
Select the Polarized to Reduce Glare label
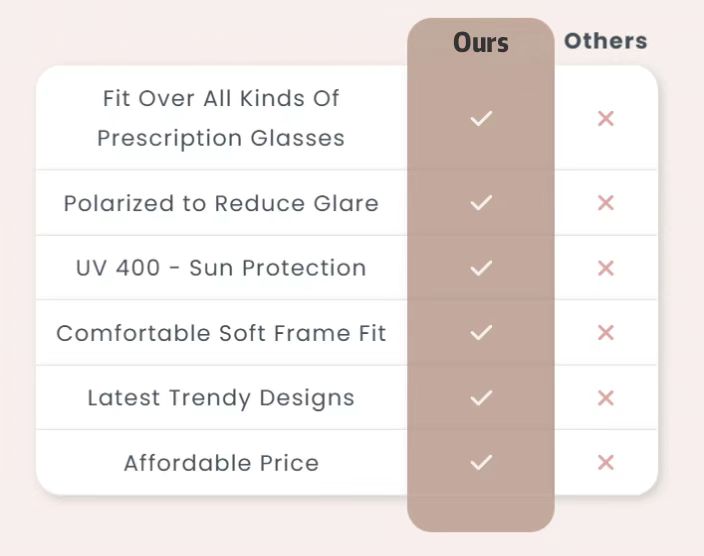coord(221,203)
